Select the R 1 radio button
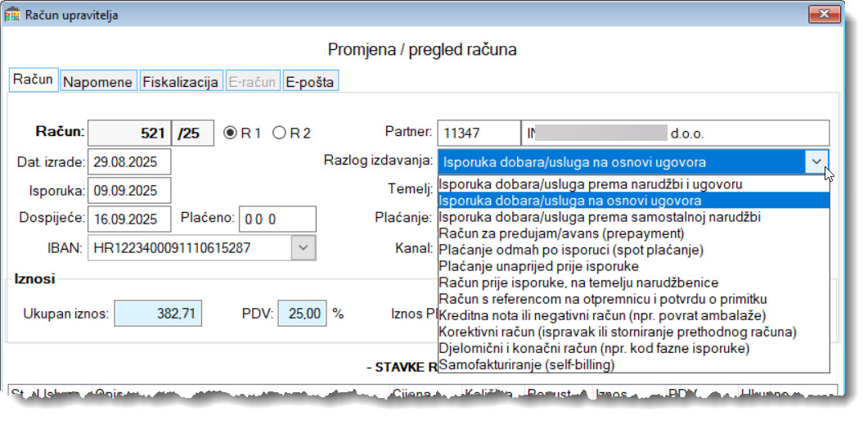This screenshot has height=425, width=868. 231,133
